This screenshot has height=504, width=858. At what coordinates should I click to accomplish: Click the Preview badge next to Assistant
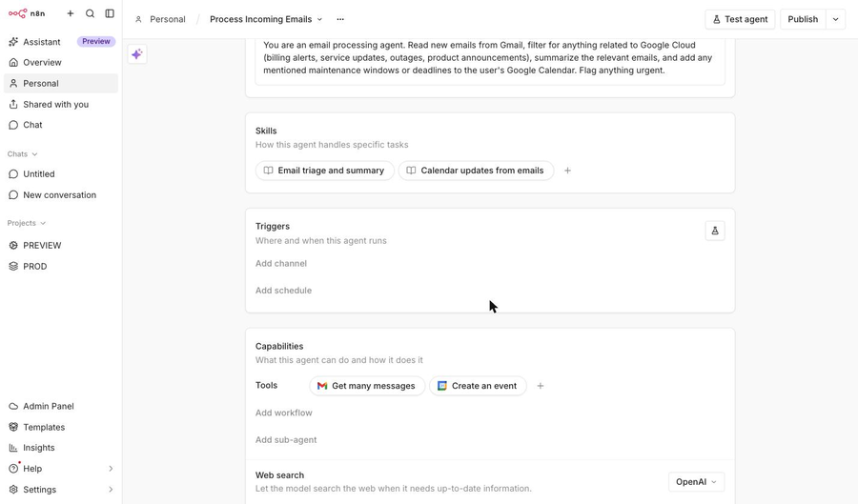pyautogui.click(x=95, y=42)
